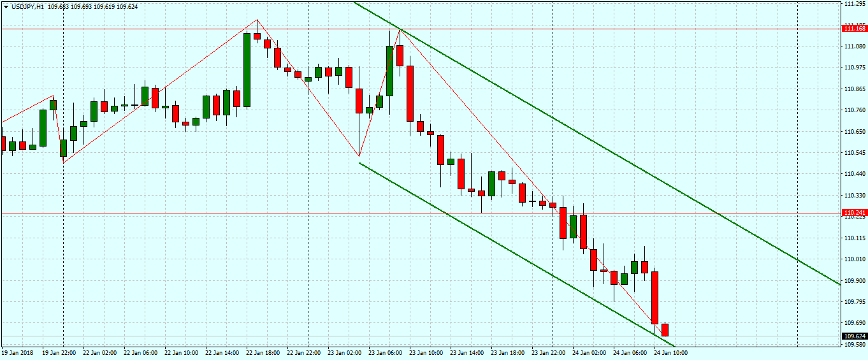Click the 110.010 price scale label

pyautogui.click(x=853, y=259)
